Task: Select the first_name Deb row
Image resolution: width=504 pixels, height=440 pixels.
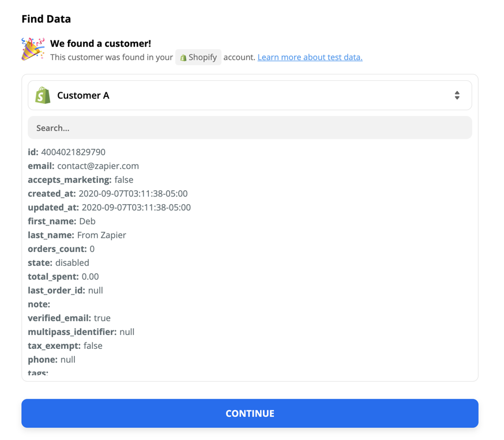Action: tap(62, 221)
